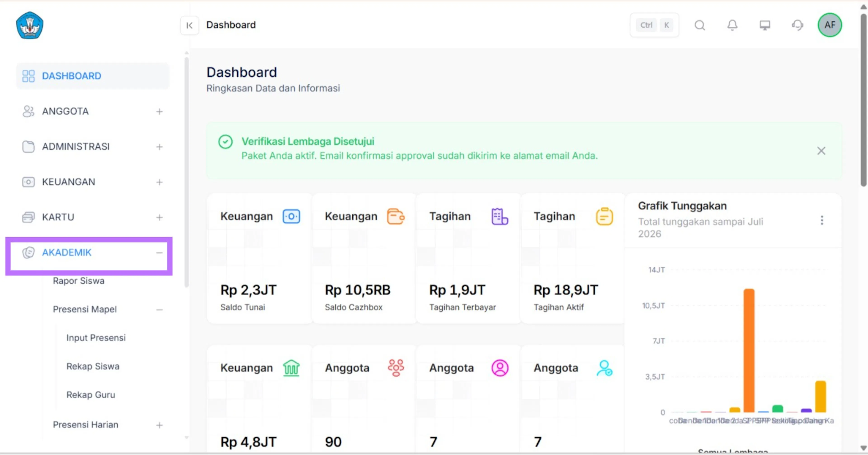
Task: Open the headset support icon
Action: coord(797,25)
